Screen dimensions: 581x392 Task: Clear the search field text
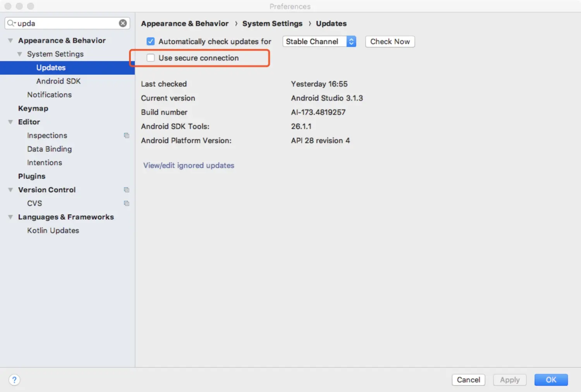click(x=123, y=23)
